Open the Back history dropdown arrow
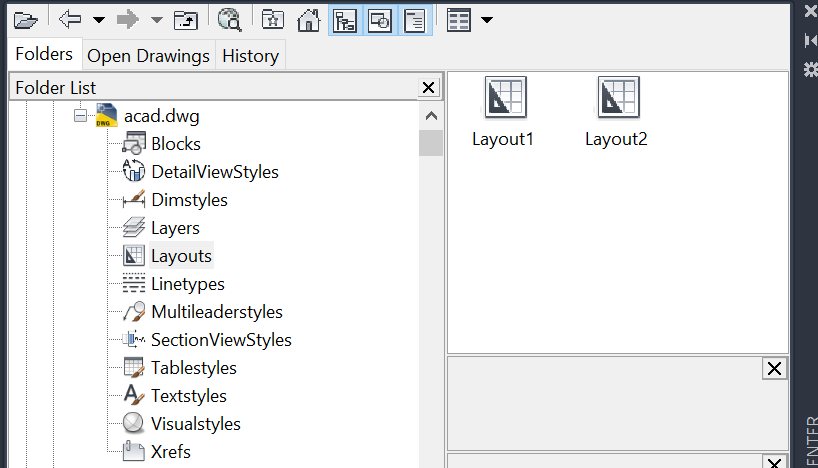This screenshot has width=818, height=468. pyautogui.click(x=99, y=20)
